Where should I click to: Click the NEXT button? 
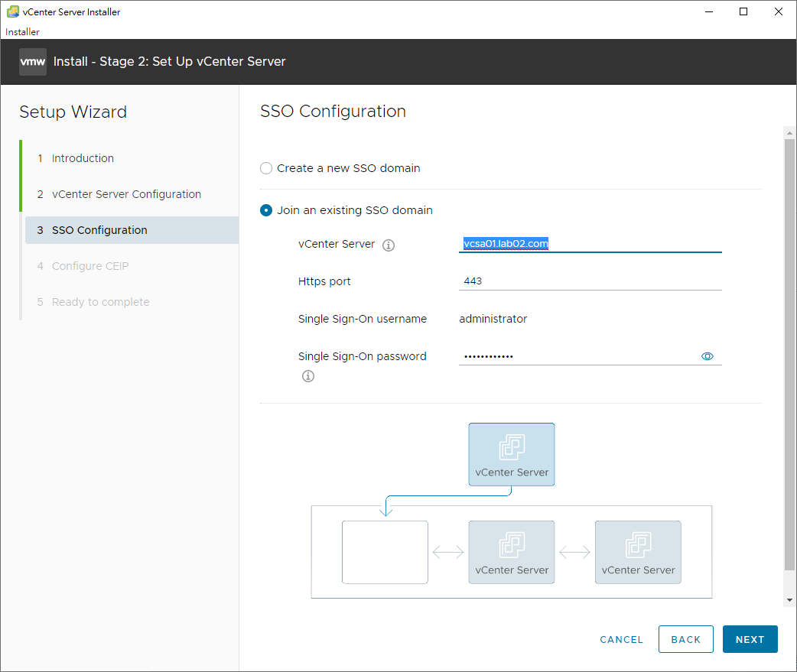[750, 639]
